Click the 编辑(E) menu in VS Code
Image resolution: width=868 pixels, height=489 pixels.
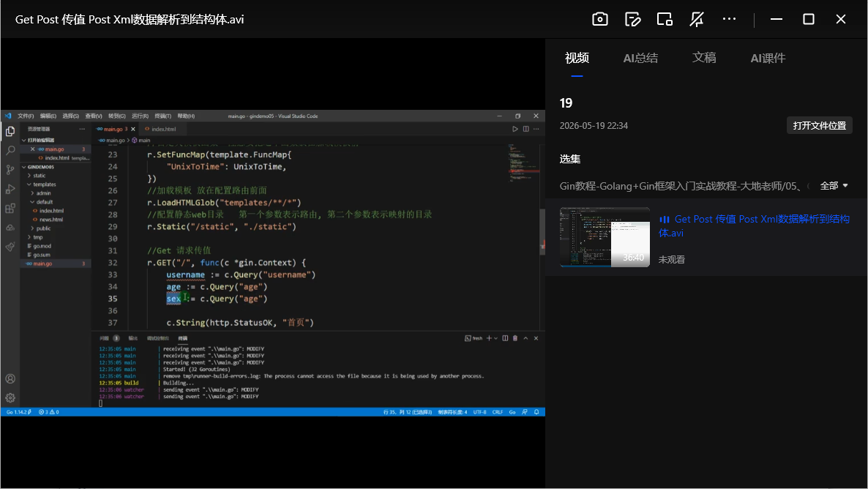click(48, 116)
